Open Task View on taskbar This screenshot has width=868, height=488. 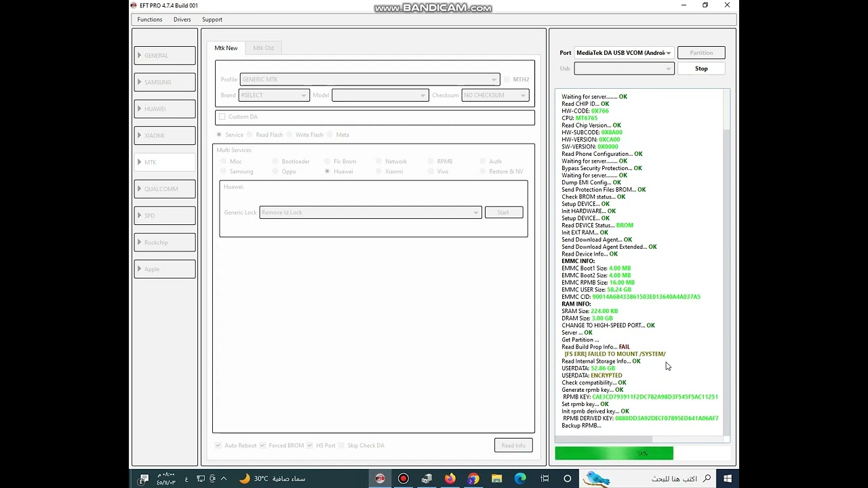pyautogui.click(x=545, y=479)
